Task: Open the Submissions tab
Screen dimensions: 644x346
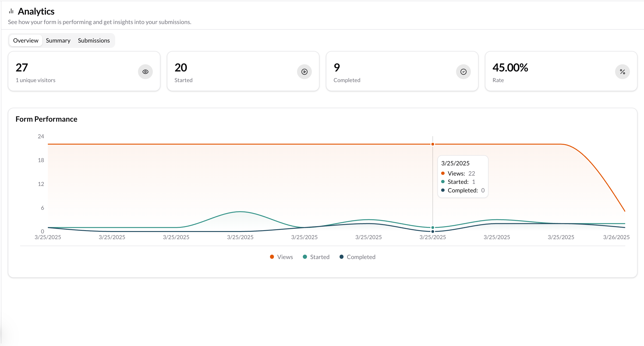Action: coord(94,40)
